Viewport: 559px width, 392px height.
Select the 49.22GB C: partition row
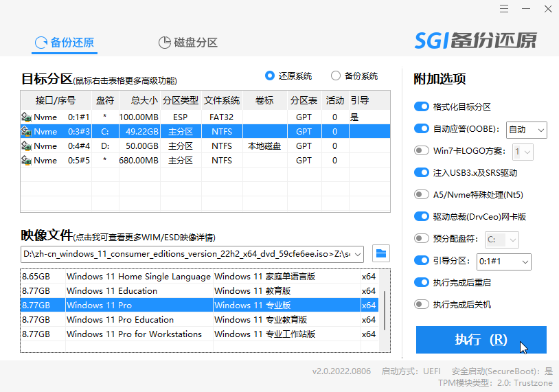point(205,132)
